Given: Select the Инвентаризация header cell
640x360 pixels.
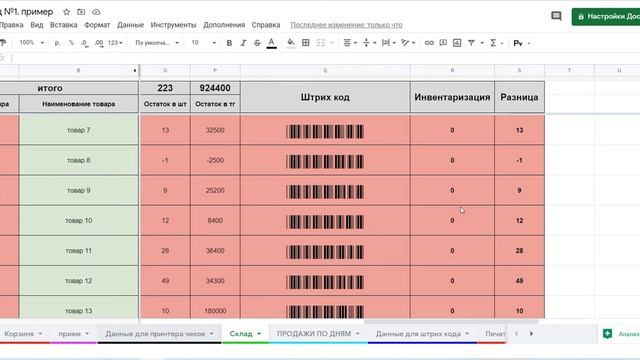Looking at the screenshot, I should 452,97.
